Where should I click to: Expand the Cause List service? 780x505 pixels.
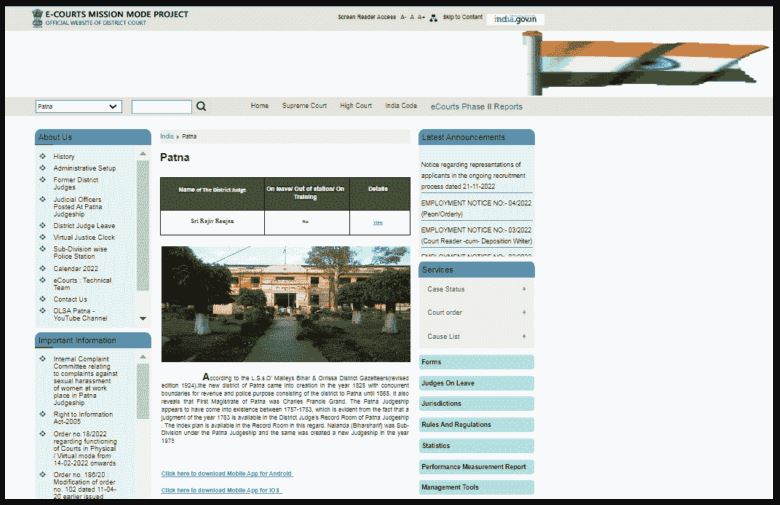coord(524,336)
